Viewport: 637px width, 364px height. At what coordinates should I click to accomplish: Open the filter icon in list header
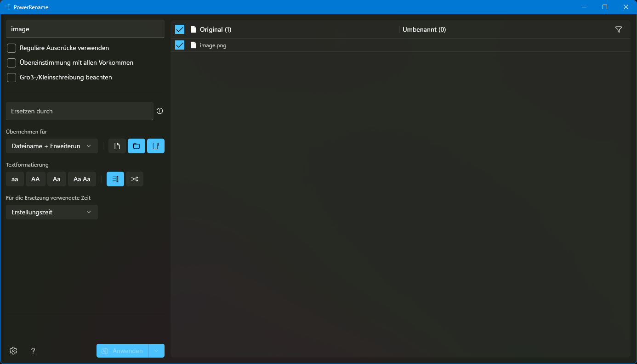coord(619,29)
